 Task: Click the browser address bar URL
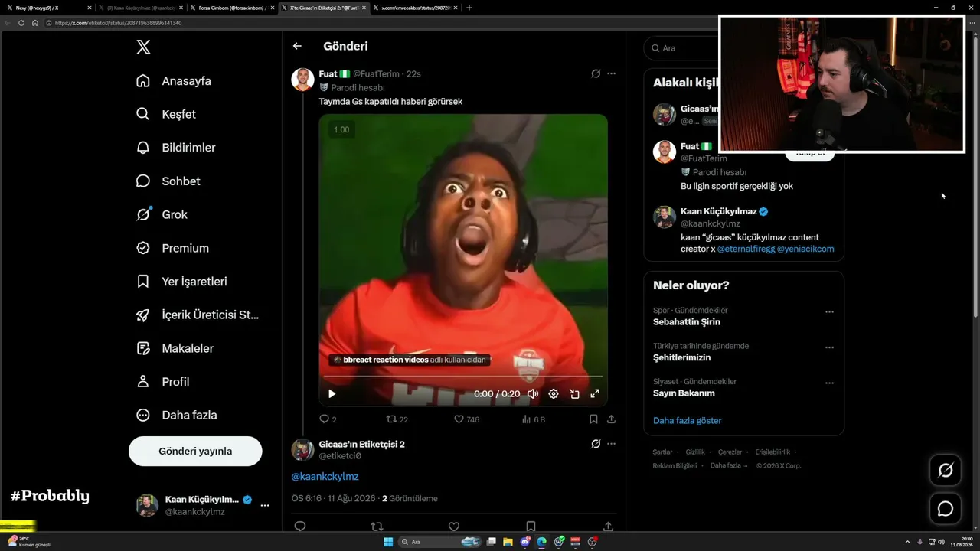(118, 23)
